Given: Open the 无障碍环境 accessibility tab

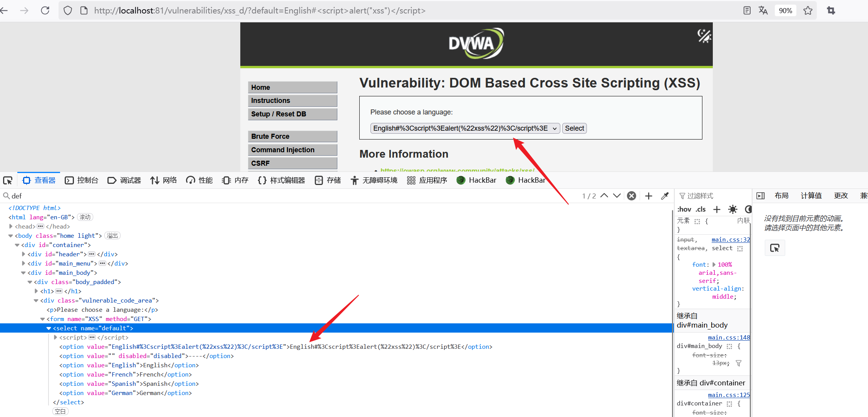Looking at the screenshot, I should coord(374,180).
